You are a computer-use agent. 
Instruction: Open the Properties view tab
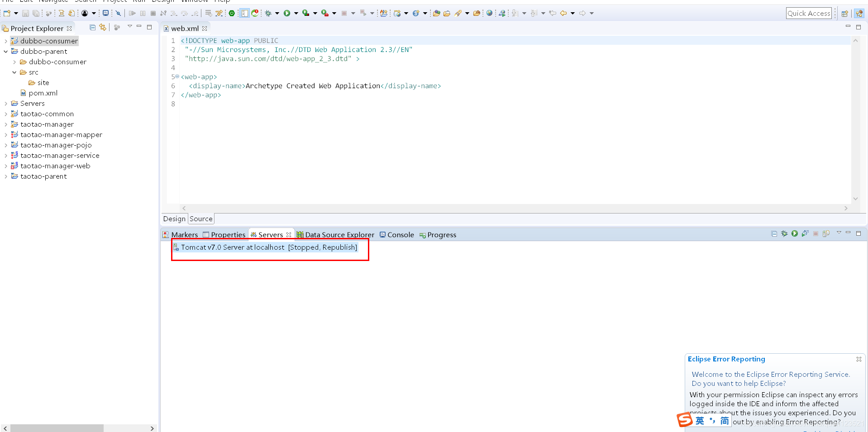click(x=224, y=235)
